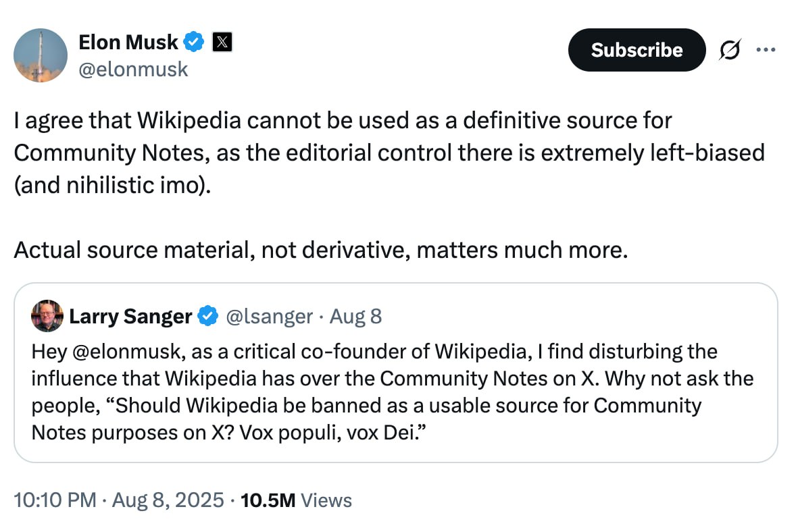796x532 pixels.
Task: Open the Grok explain-post icon
Action: pos(730,50)
